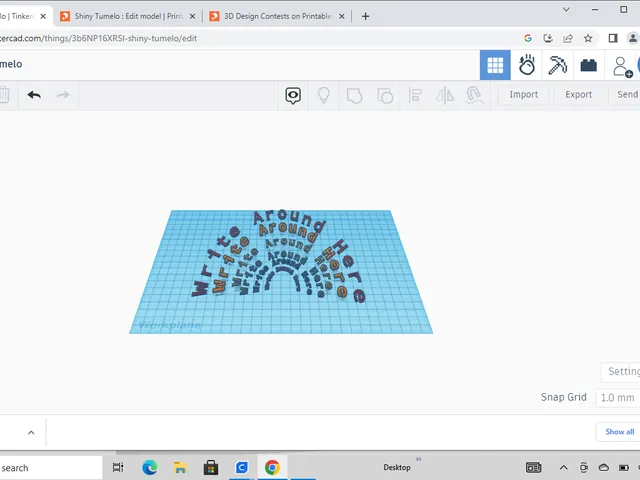The image size is (640, 480).
Task: Toggle the Chrome side panel icon
Action: [613, 38]
